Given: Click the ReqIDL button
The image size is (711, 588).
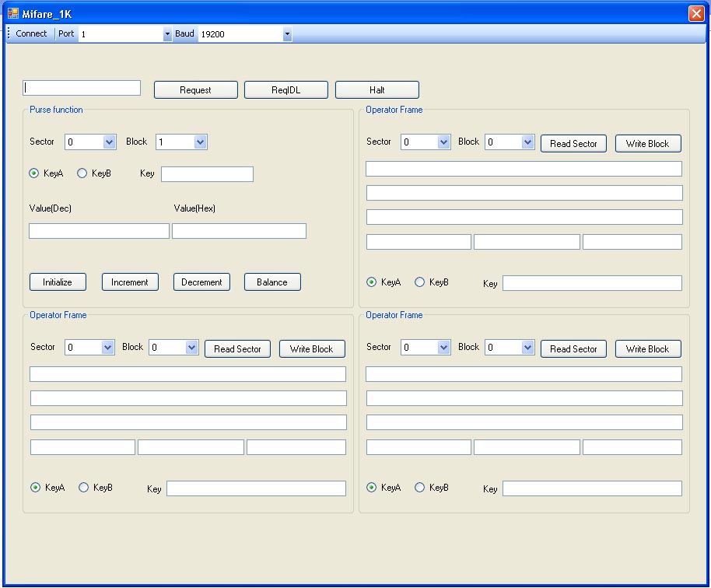Looking at the screenshot, I should point(285,90).
